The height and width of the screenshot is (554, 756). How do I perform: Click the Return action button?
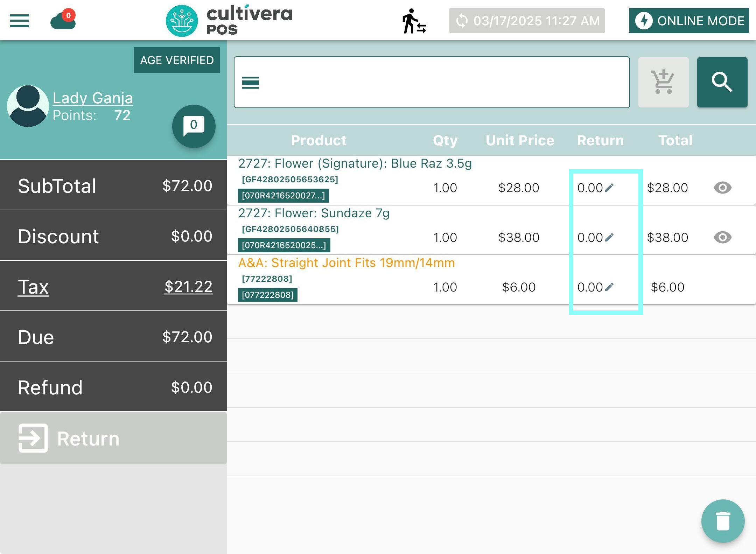[113, 438]
